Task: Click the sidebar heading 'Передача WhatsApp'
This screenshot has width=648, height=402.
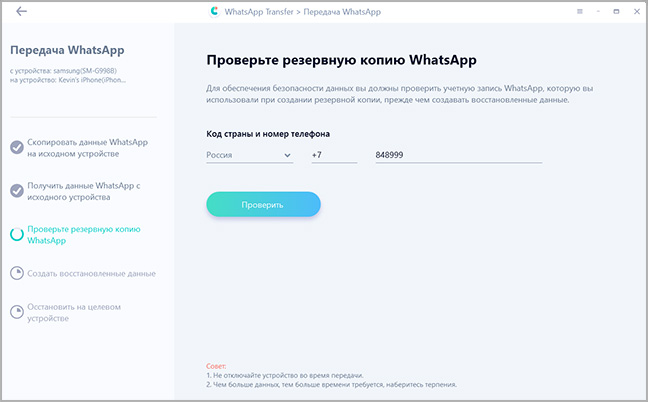Action: click(x=67, y=50)
